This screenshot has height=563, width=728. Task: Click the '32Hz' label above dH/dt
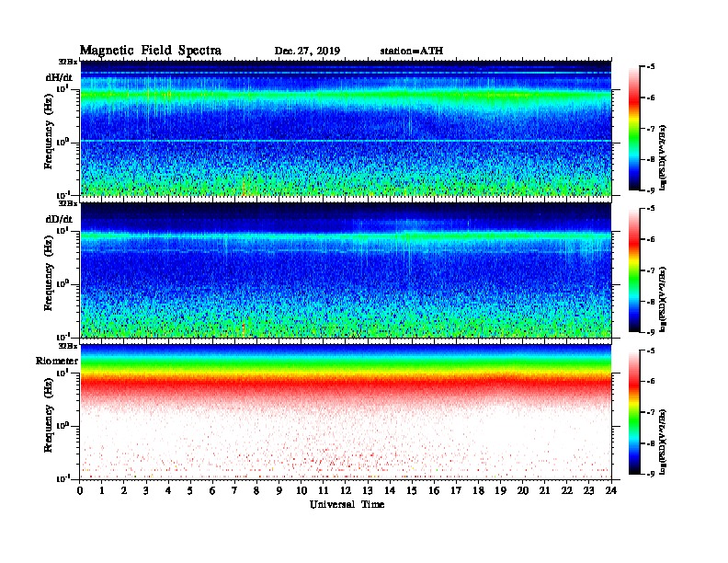[67, 62]
